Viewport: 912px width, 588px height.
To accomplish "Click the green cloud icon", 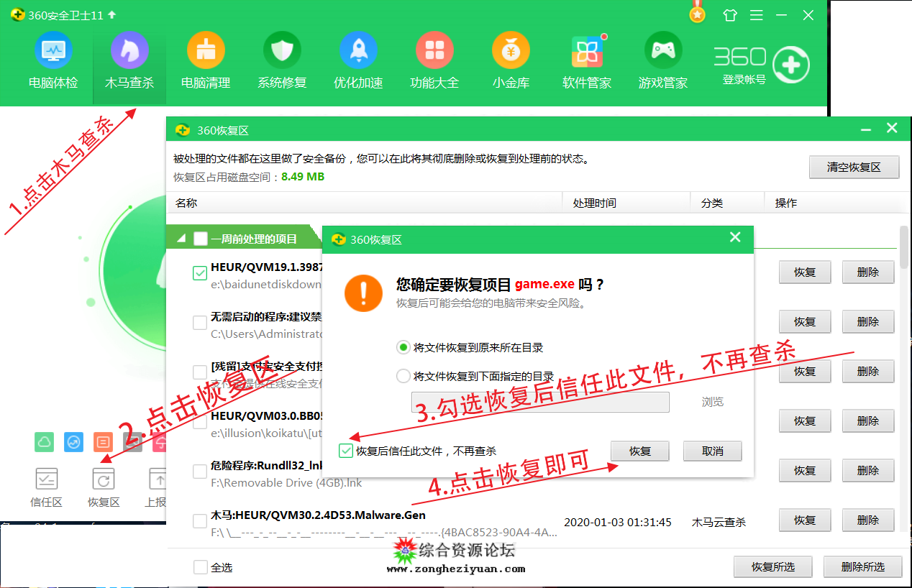I will pyautogui.click(x=45, y=442).
